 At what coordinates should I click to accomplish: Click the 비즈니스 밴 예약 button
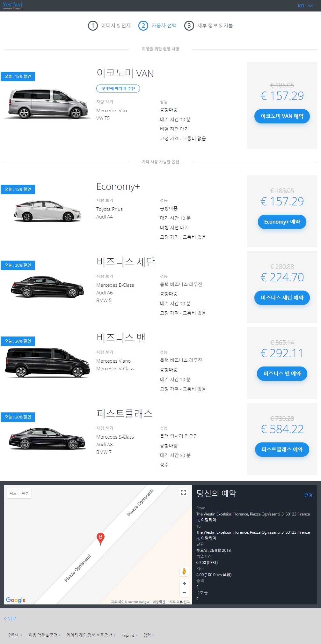point(282,374)
